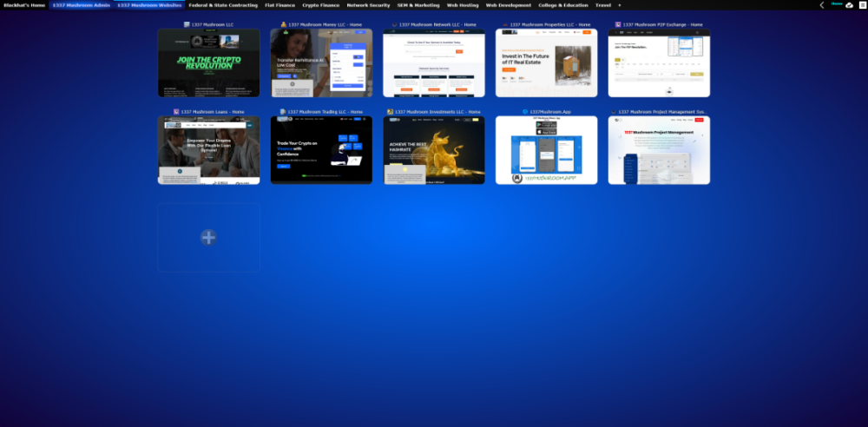The width and height of the screenshot is (868, 427).
Task: Click the '1337Mushroom.App' title text
Action: coord(550,112)
